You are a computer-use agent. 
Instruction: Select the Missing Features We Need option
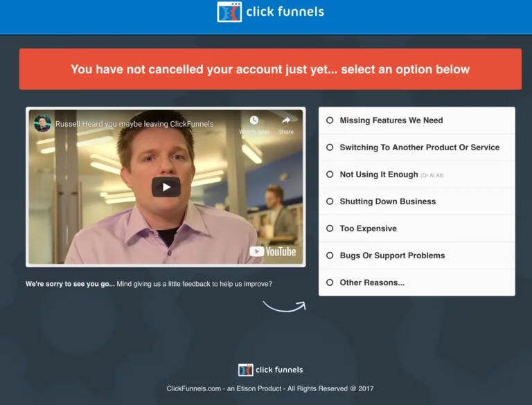click(x=416, y=120)
